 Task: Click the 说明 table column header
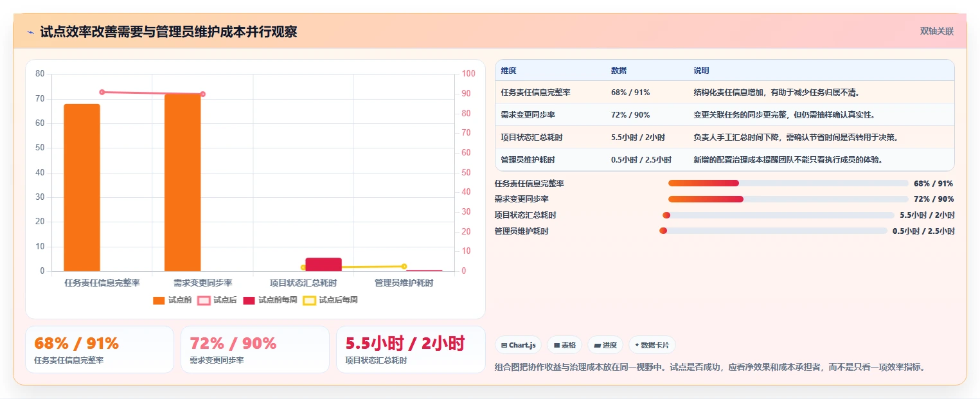(701, 71)
